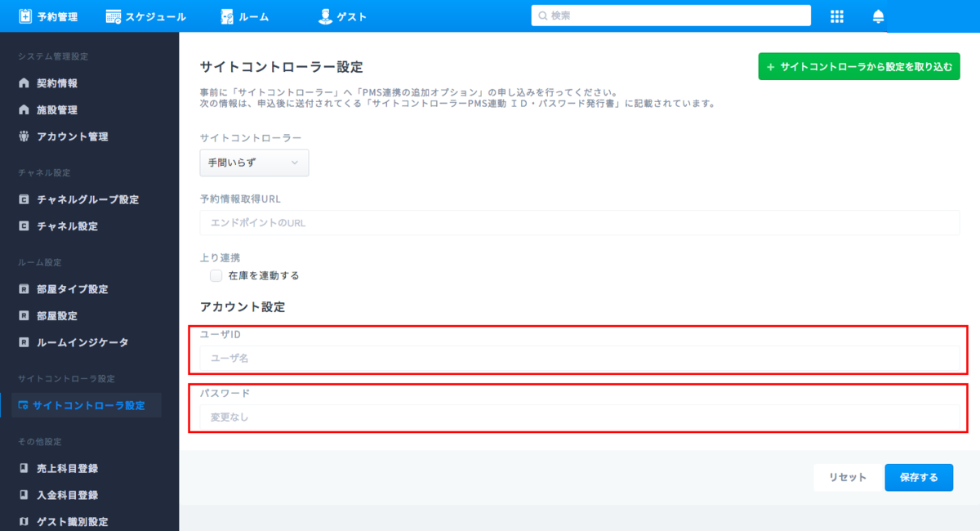Click the 予約情報取得URL input field
The image size is (980, 531).
579,223
